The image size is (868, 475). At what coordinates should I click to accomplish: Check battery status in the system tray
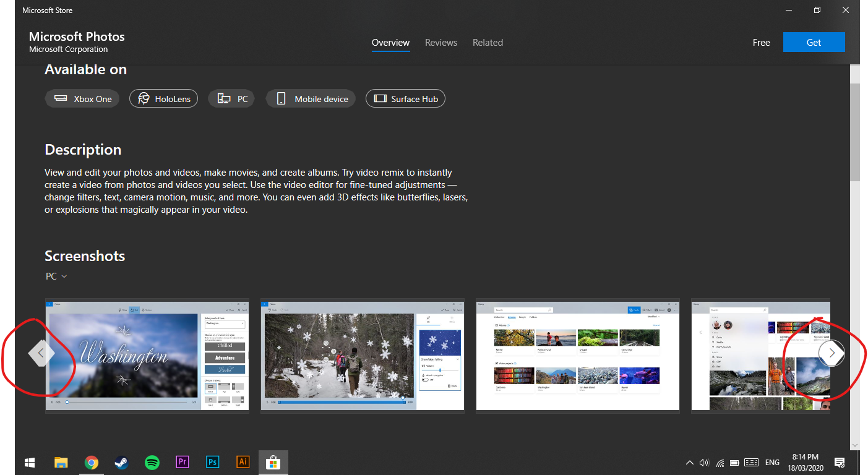tap(735, 463)
